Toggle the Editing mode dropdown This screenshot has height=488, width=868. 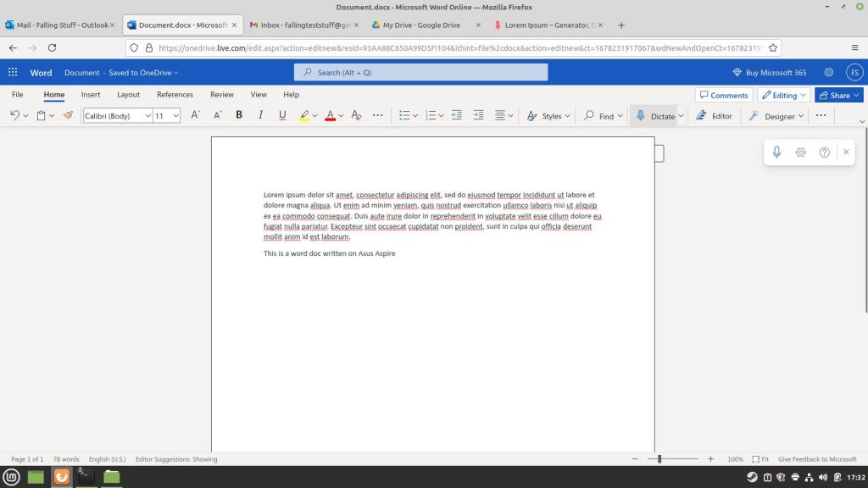[x=782, y=95]
